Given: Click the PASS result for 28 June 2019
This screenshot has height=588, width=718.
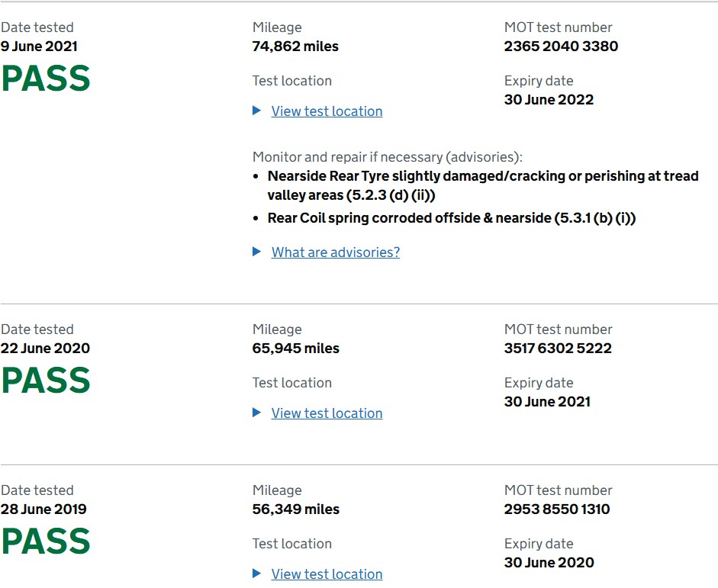Looking at the screenshot, I should [46, 541].
